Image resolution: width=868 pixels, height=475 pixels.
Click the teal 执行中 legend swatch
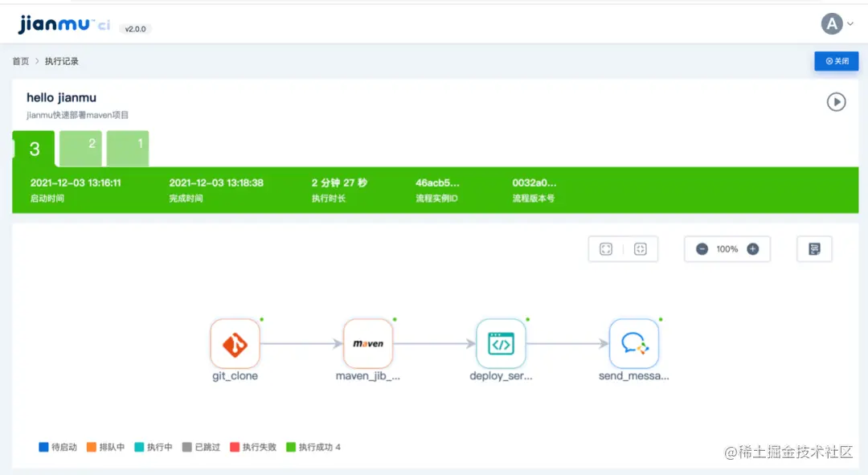coord(140,447)
